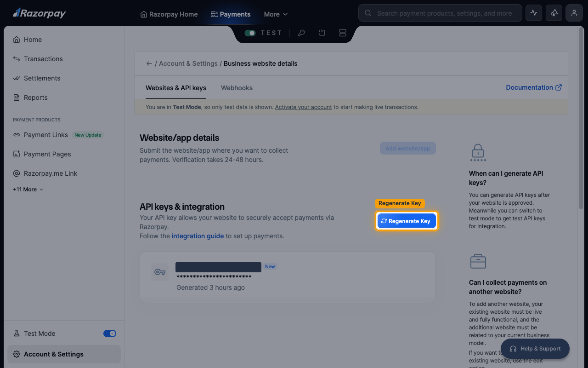
Task: Open Transactions in the sidebar
Action: pyautogui.click(x=64, y=59)
